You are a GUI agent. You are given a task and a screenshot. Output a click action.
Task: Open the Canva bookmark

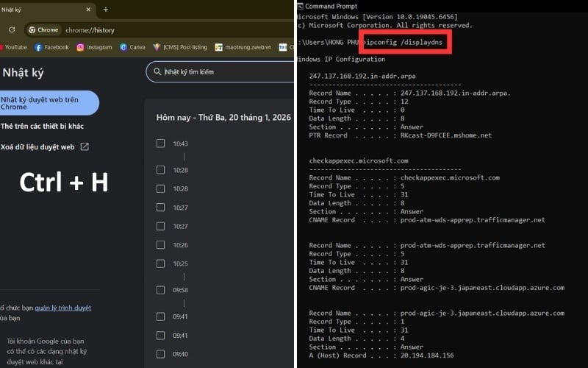click(132, 47)
